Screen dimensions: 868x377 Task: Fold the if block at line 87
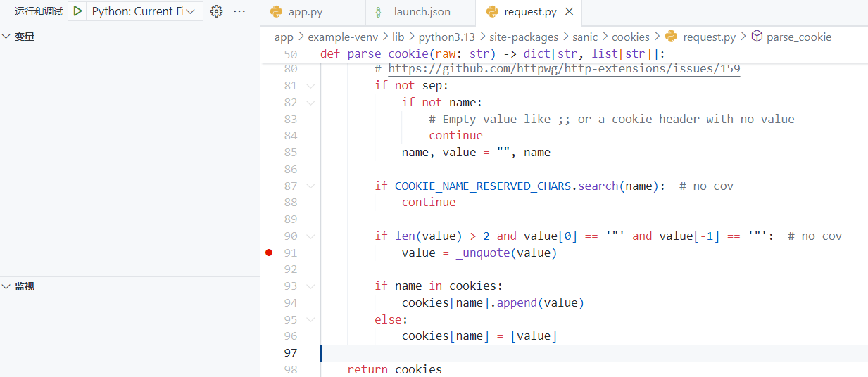click(310, 186)
